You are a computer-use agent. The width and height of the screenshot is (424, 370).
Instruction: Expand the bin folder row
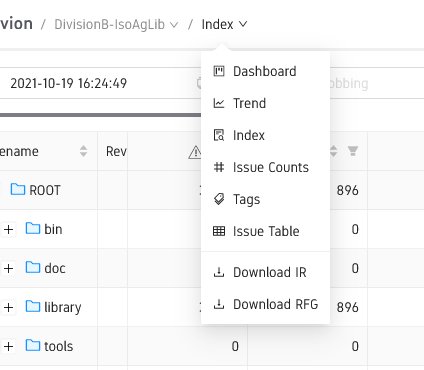click(9, 229)
